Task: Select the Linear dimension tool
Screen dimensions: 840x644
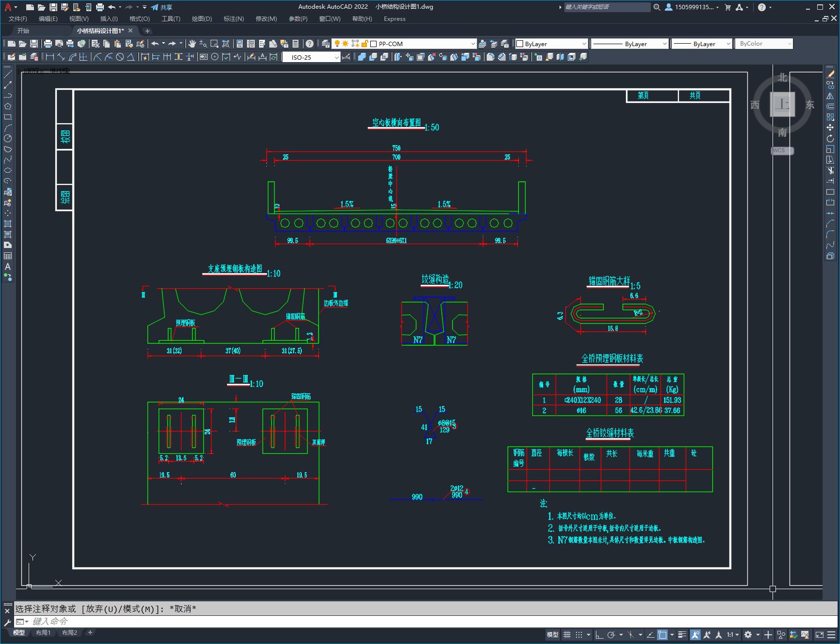Action: pyautogui.click(x=49, y=57)
